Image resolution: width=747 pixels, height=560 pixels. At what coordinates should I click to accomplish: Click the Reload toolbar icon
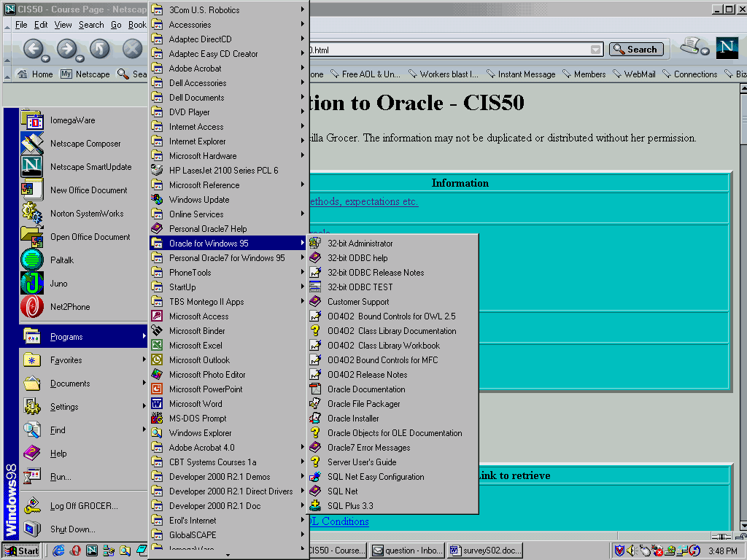pyautogui.click(x=99, y=49)
